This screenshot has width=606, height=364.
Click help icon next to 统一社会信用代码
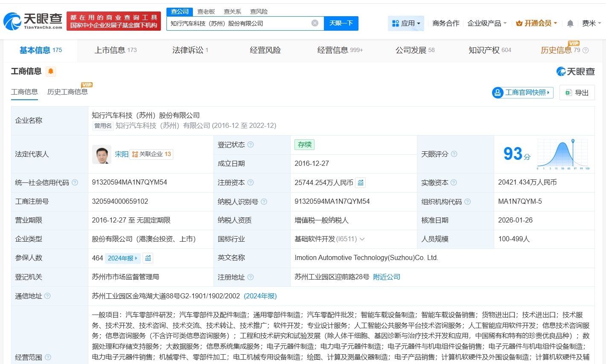tap(75, 183)
